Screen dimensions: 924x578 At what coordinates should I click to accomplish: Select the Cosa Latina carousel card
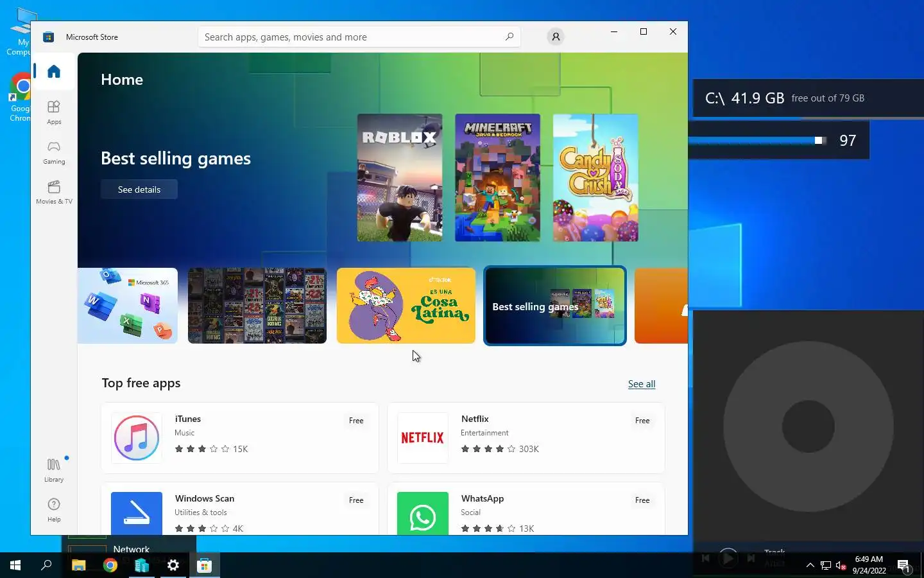tap(406, 306)
